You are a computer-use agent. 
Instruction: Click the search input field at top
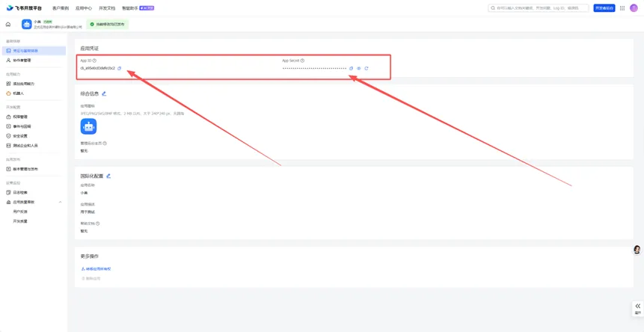pyautogui.click(x=539, y=8)
